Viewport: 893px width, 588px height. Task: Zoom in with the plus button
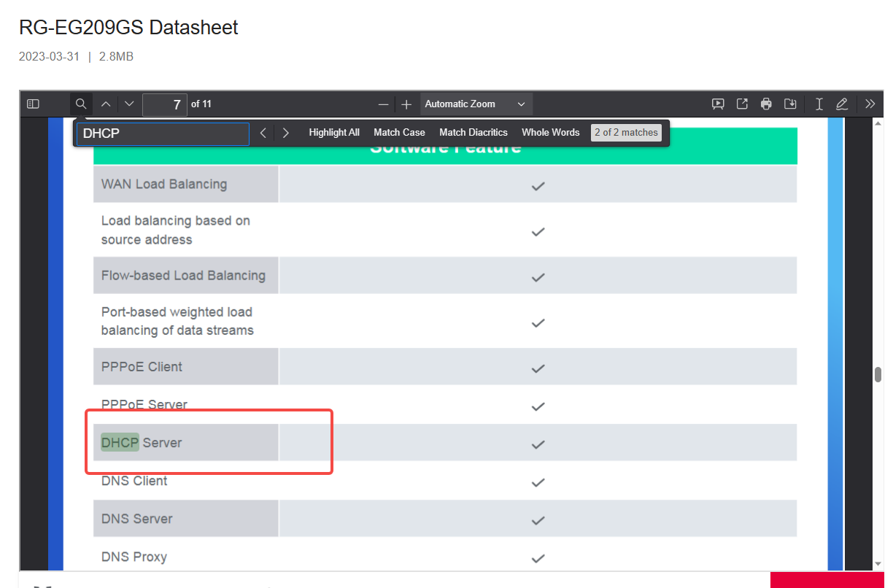[x=406, y=104]
